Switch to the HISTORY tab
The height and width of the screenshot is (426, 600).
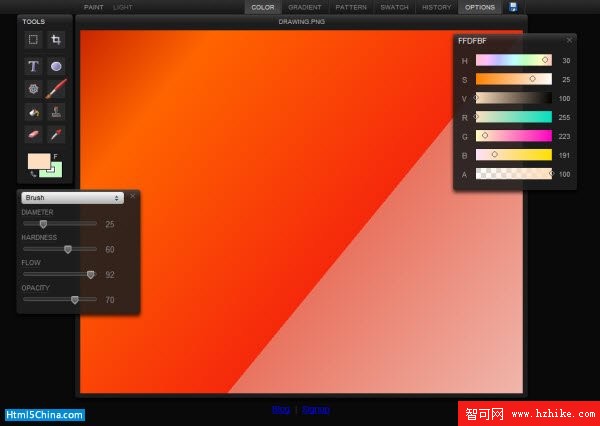tap(437, 7)
